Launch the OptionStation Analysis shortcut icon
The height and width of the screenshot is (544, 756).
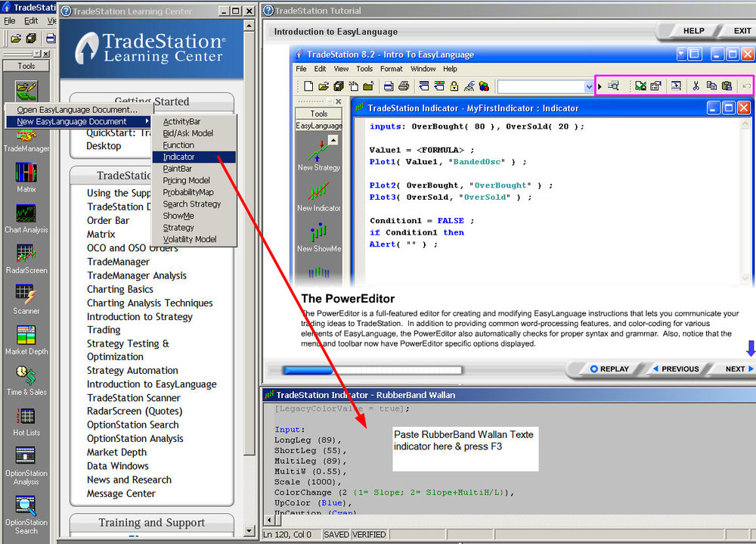(x=26, y=456)
